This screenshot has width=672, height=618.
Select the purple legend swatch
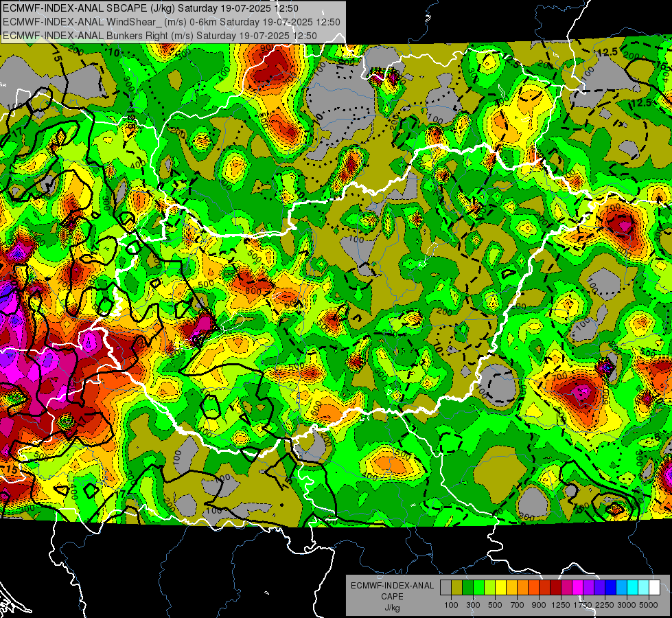[588, 588]
